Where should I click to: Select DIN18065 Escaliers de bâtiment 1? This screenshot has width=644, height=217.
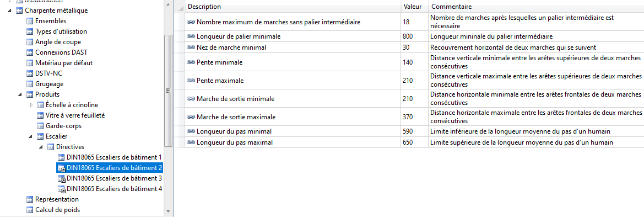114,157
